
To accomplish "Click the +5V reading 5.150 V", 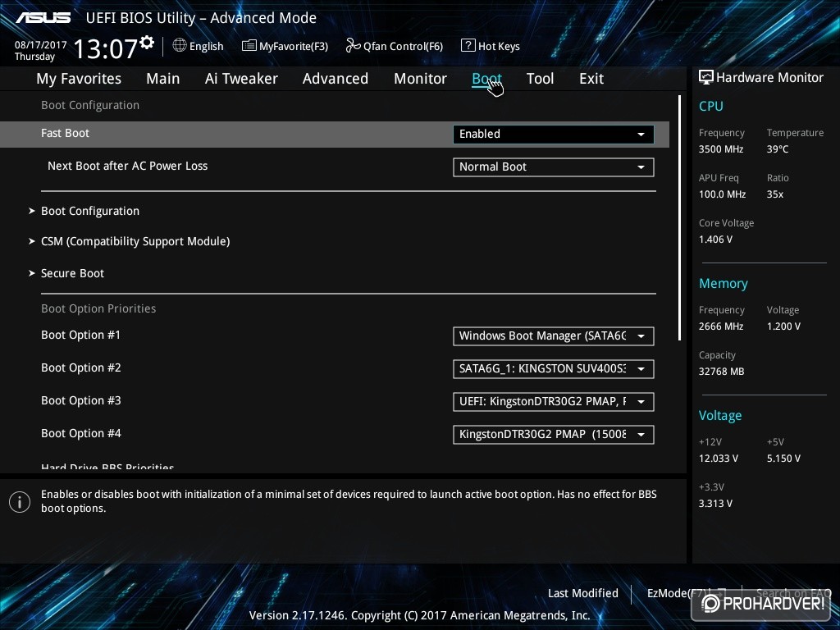I will [783, 459].
